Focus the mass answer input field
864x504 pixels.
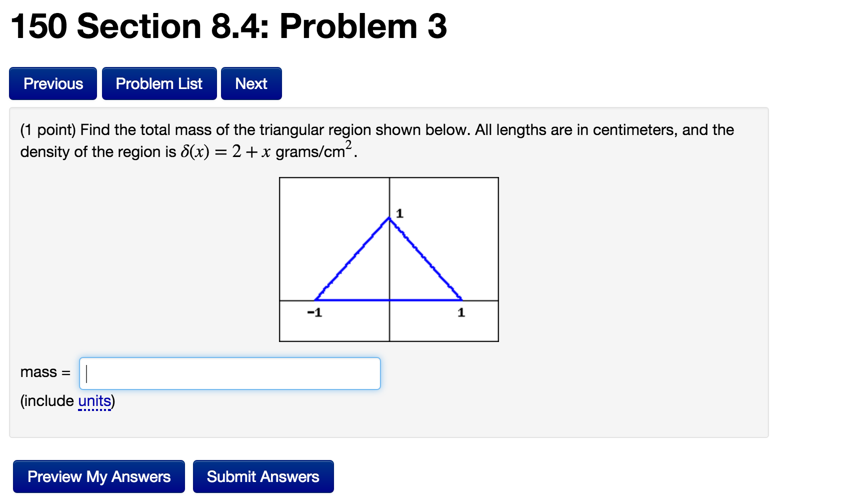click(230, 373)
